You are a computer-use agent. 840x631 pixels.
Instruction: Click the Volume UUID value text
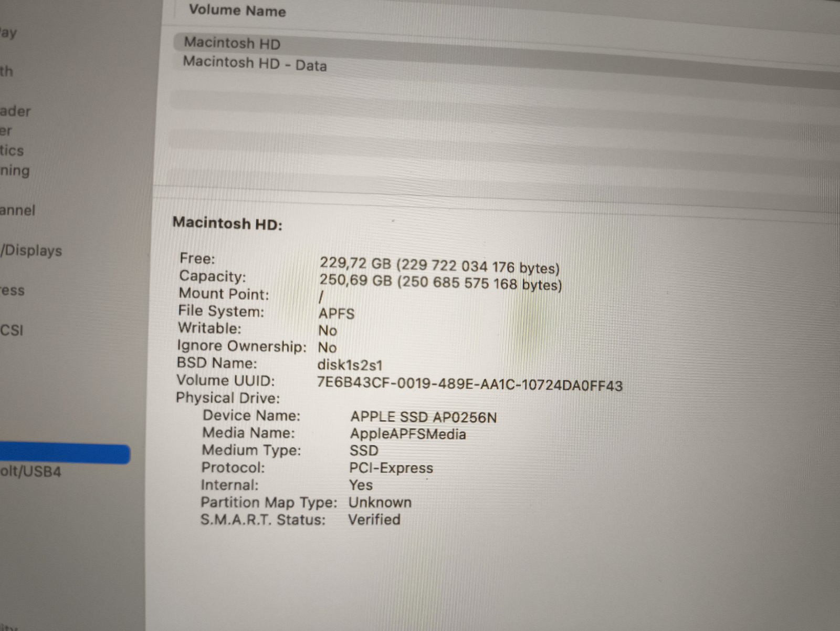tap(469, 384)
